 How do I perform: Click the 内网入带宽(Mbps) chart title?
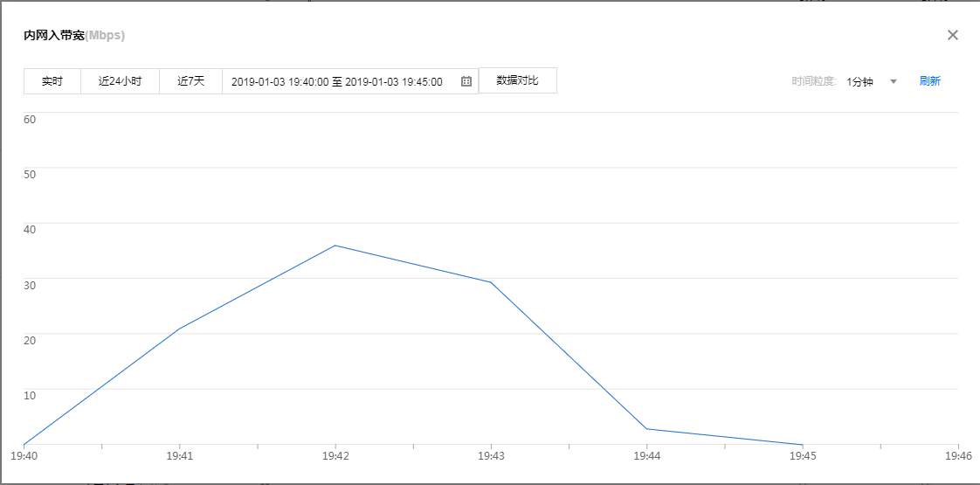pyautogui.click(x=74, y=36)
